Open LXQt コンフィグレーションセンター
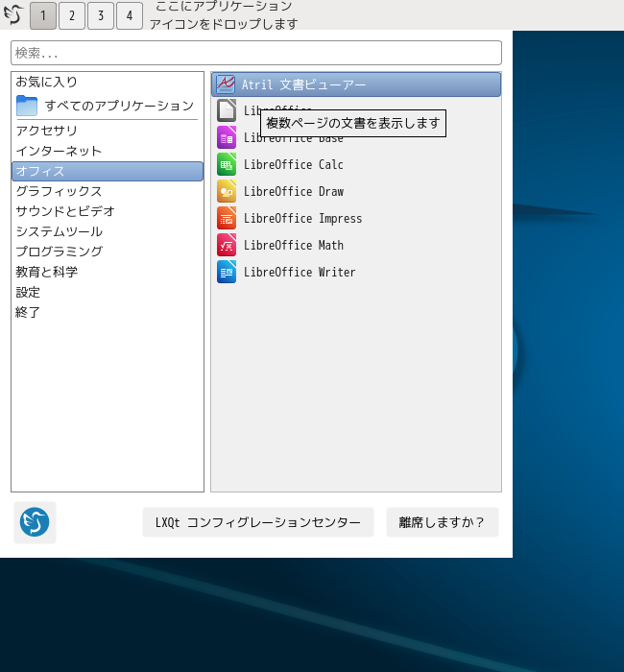This screenshot has height=672, width=624. coord(258,522)
